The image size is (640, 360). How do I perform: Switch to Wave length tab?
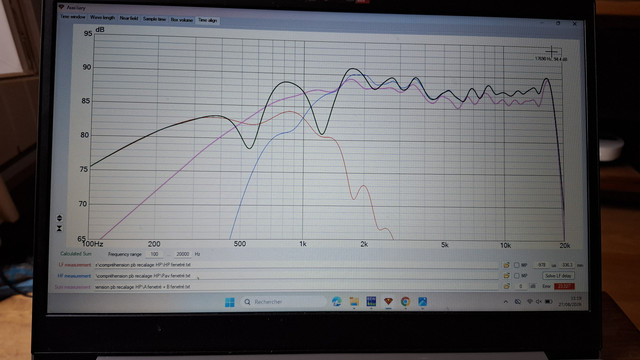pyautogui.click(x=102, y=18)
